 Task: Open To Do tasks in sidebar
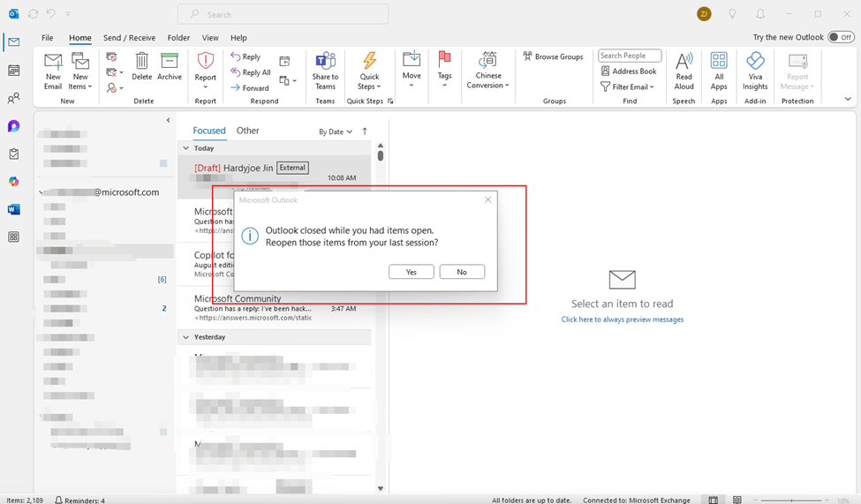14,154
